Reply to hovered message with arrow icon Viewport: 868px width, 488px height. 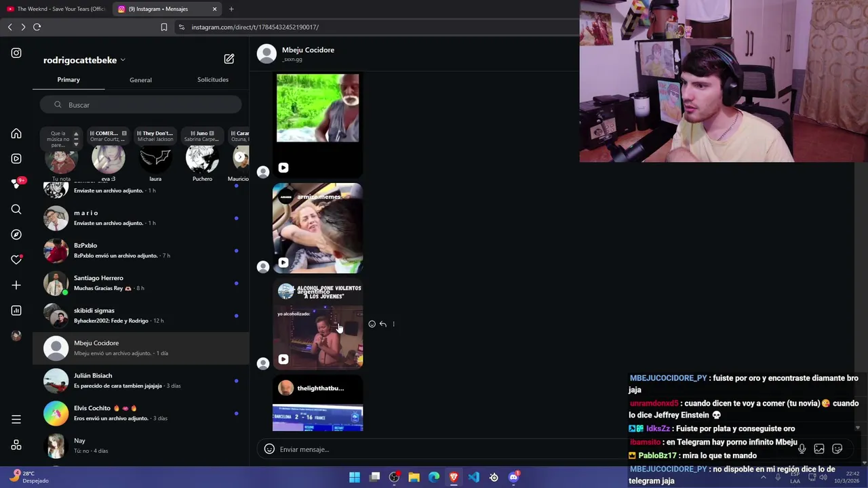(382, 324)
